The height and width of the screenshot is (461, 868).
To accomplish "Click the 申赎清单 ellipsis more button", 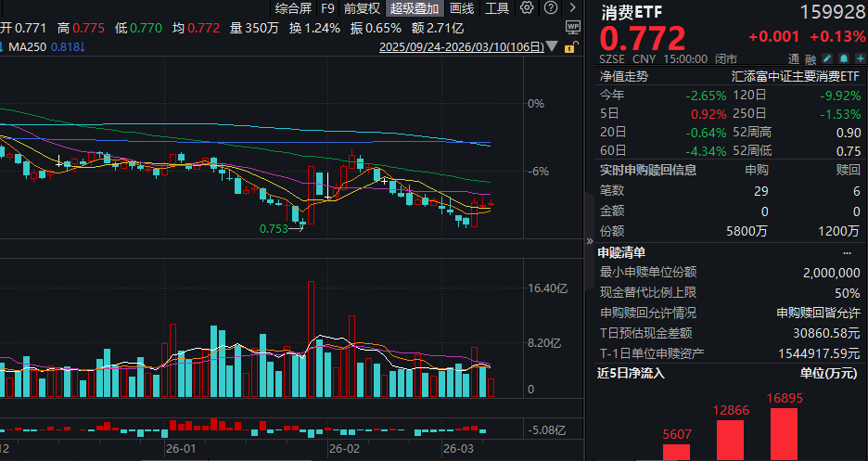I will tap(846, 252).
